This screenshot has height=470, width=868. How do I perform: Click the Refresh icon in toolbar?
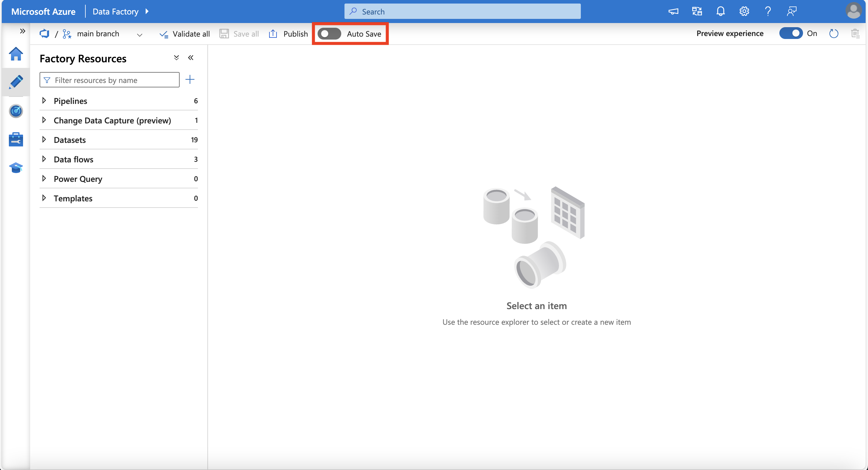coord(834,34)
